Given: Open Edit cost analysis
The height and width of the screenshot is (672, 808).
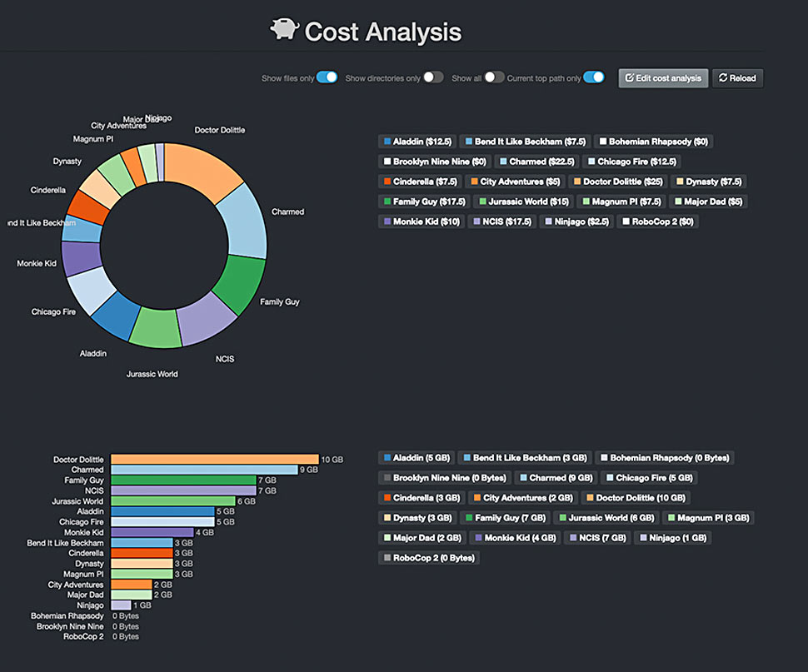Looking at the screenshot, I should [663, 78].
